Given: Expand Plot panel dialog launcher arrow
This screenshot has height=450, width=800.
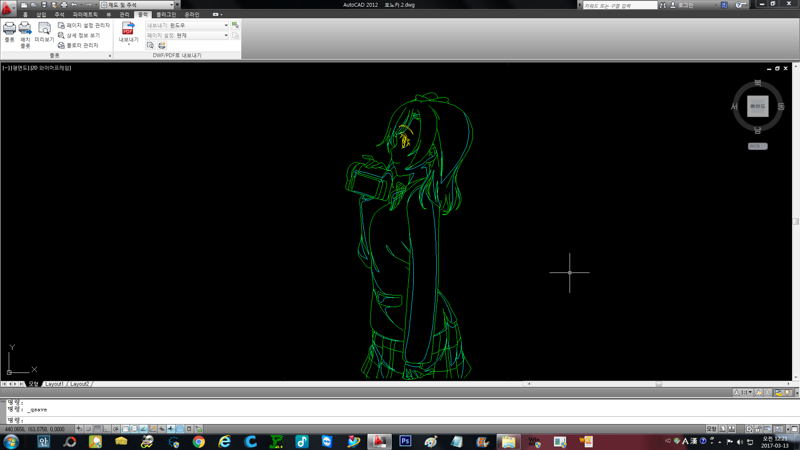Looking at the screenshot, I should coord(110,56).
